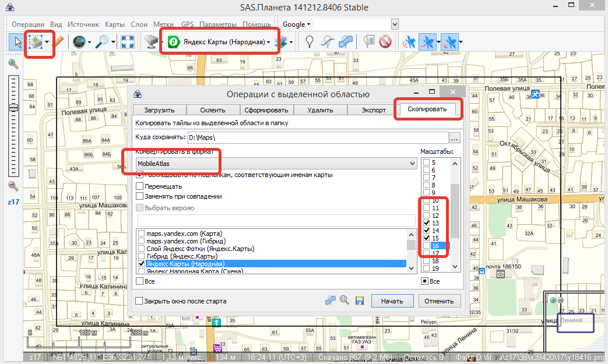The image size is (608, 364).
Task: Click the 'Куда сохранять' path field
Action: [x=317, y=137]
